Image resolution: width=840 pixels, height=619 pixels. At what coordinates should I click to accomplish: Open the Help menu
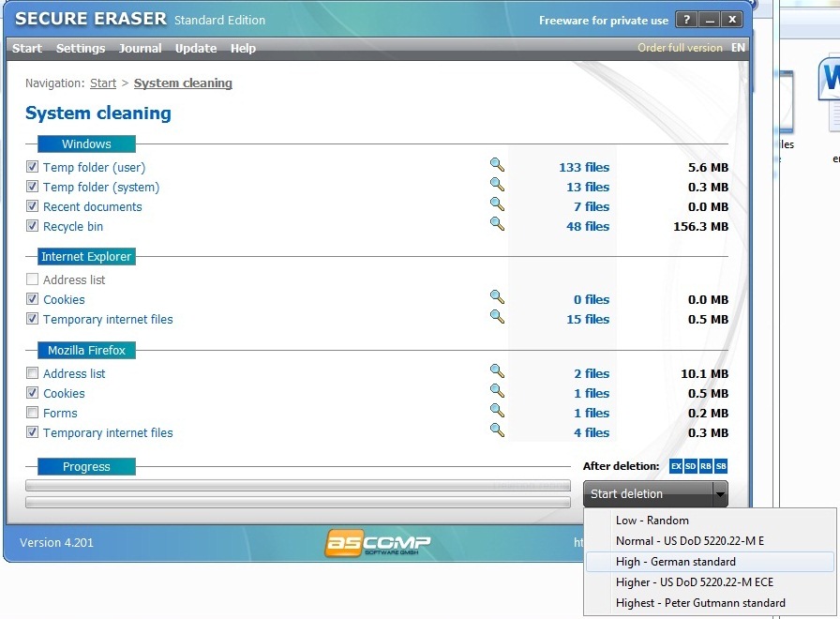pyautogui.click(x=243, y=48)
